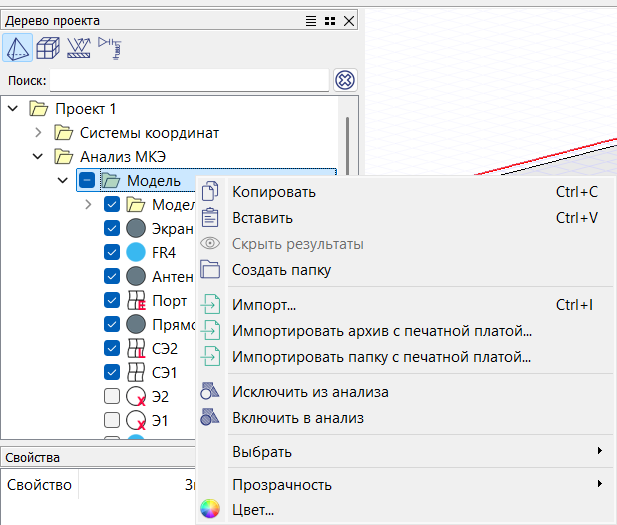Uncheck the Экран item checkbox
Screen dimensions: 617x525
[112, 228]
